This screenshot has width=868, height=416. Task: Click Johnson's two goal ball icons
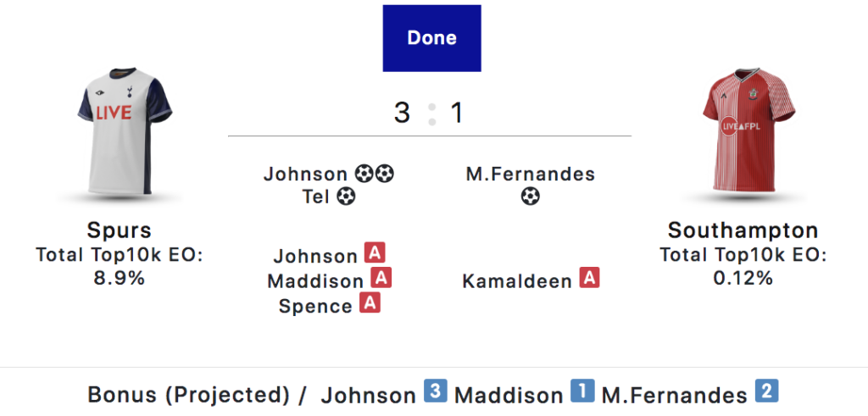pyautogui.click(x=375, y=175)
